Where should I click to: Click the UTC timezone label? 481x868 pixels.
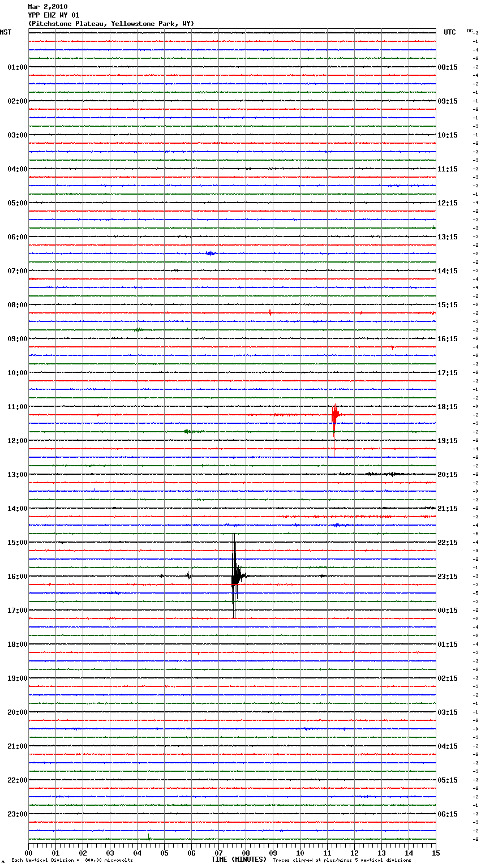coord(450,32)
